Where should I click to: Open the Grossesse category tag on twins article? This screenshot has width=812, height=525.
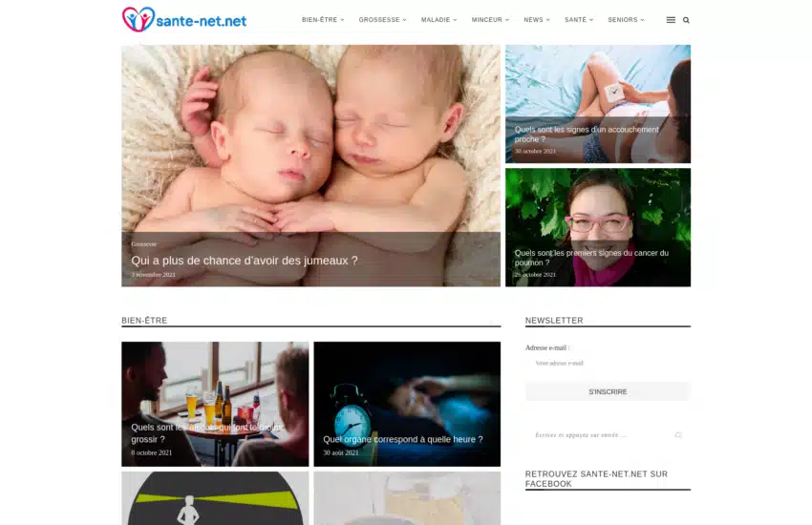[x=144, y=243]
